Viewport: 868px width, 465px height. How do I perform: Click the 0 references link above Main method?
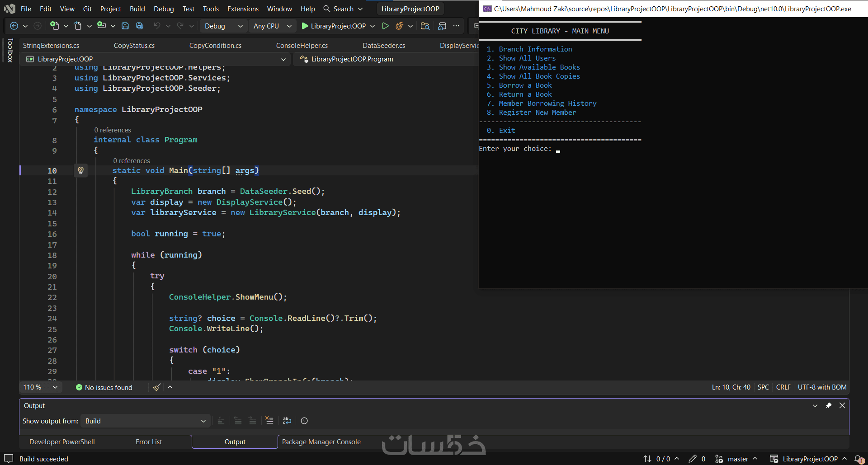[132, 161]
